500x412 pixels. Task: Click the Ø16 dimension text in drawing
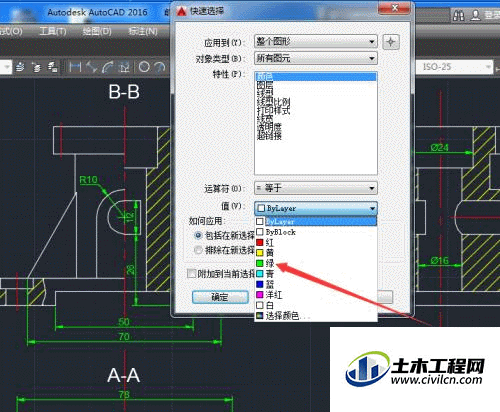point(440,260)
